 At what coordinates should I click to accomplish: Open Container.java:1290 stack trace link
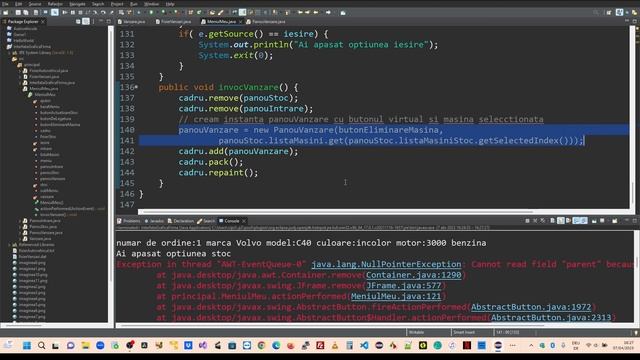[x=413, y=275]
